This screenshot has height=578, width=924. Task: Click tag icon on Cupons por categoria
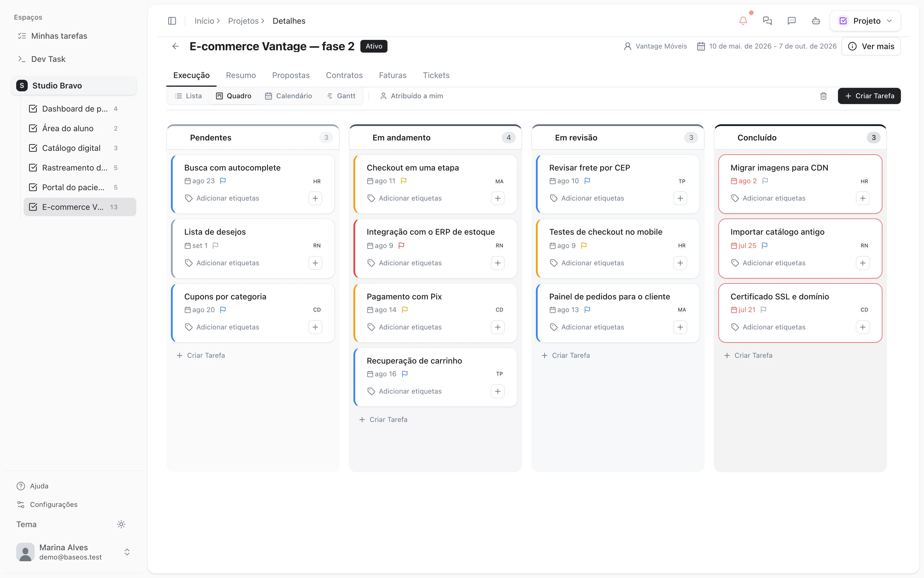pyautogui.click(x=189, y=327)
